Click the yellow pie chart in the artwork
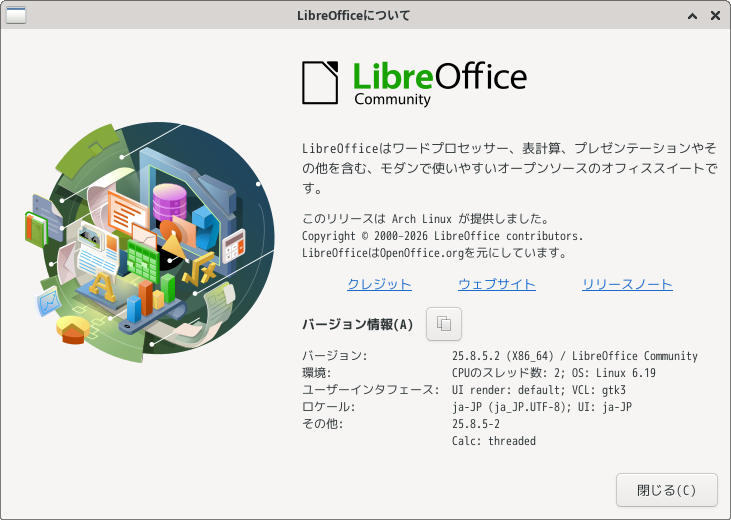 pos(73,328)
